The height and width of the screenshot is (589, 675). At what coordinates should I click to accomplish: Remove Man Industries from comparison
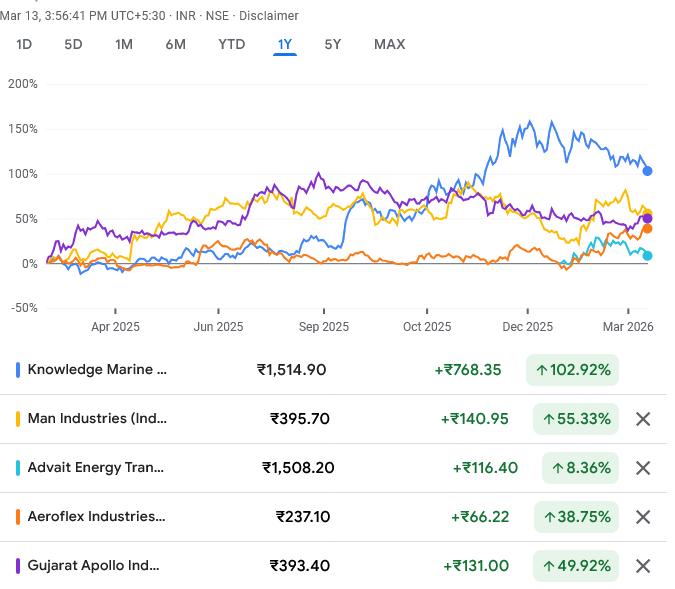click(x=643, y=419)
